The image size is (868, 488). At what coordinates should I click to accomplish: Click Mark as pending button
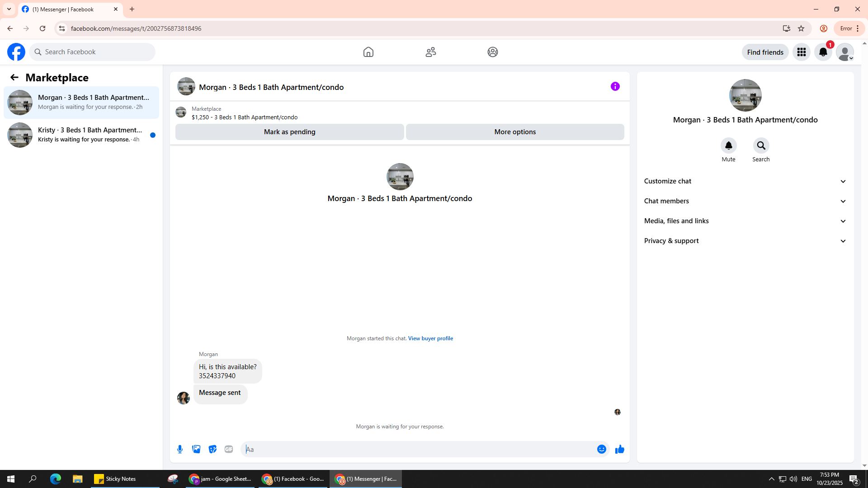289,132
